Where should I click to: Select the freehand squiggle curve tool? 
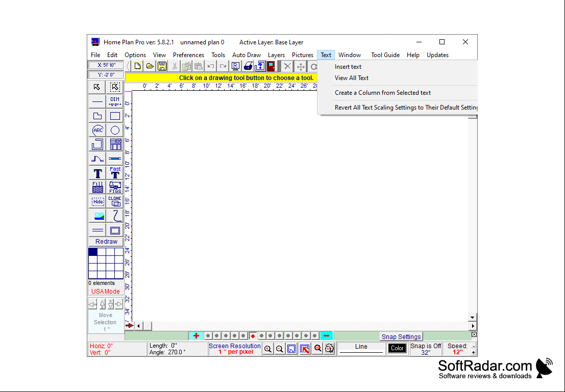click(115, 216)
